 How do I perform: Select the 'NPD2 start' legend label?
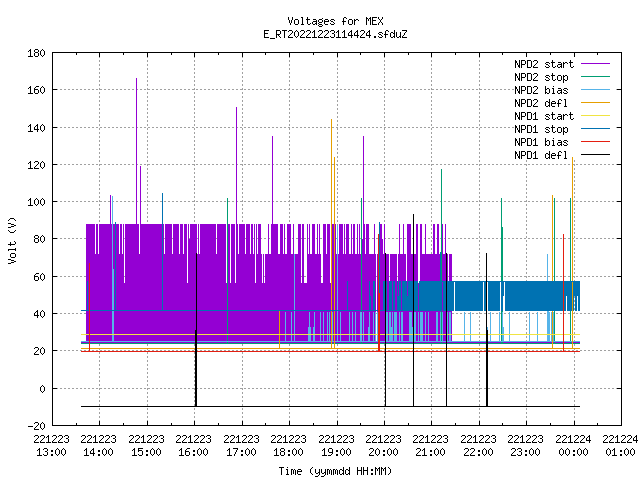point(544,64)
